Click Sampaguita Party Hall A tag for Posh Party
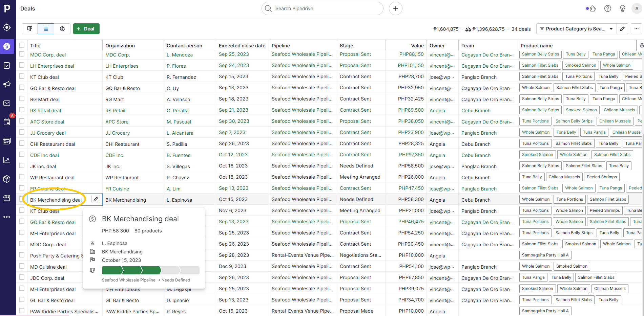644x316 pixels. tap(545, 255)
